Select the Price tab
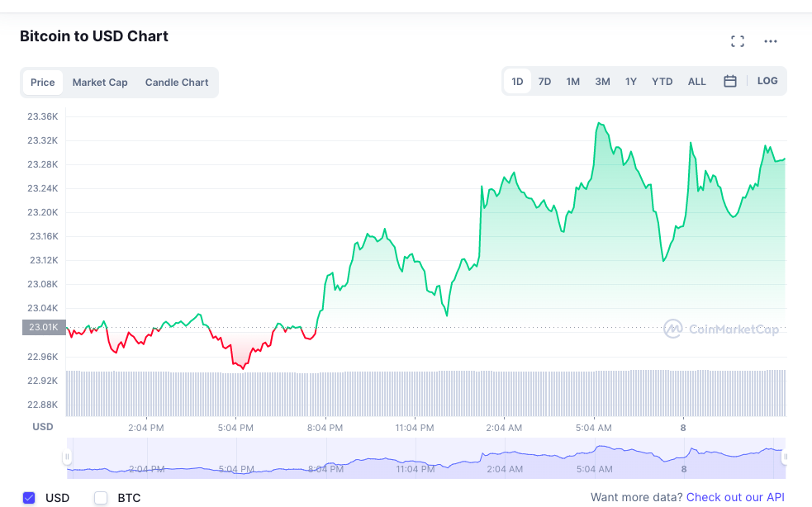The image size is (812, 507). coord(43,83)
